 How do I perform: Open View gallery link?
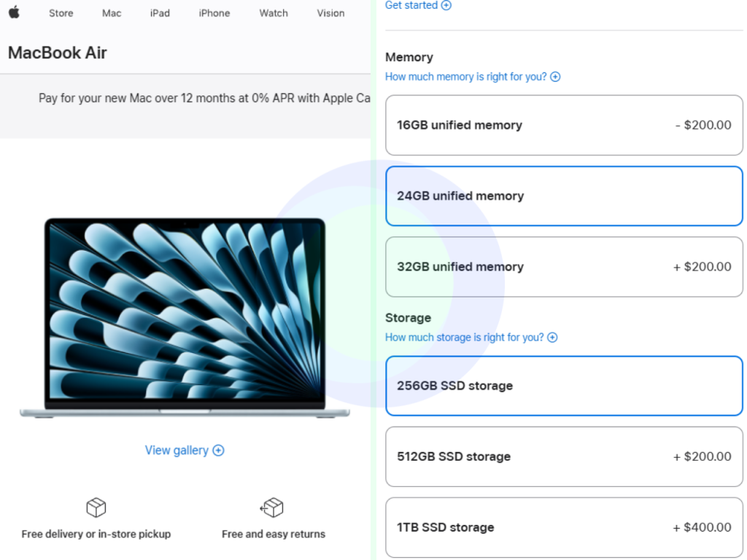point(185,451)
